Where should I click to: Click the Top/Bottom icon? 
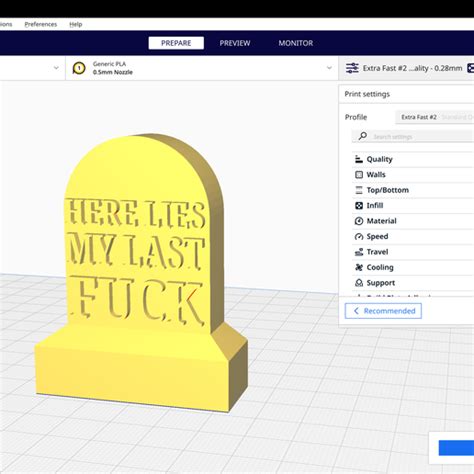pos(359,190)
